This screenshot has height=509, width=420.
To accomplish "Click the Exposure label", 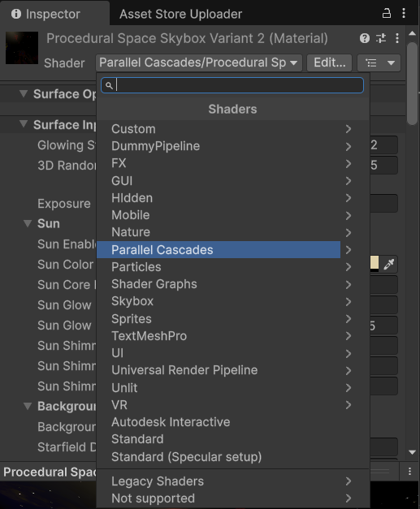I will click(64, 204).
